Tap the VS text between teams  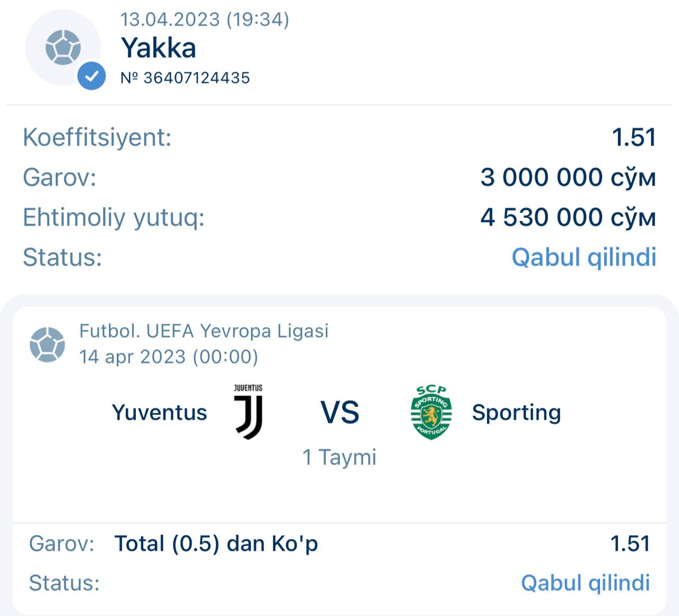[339, 412]
